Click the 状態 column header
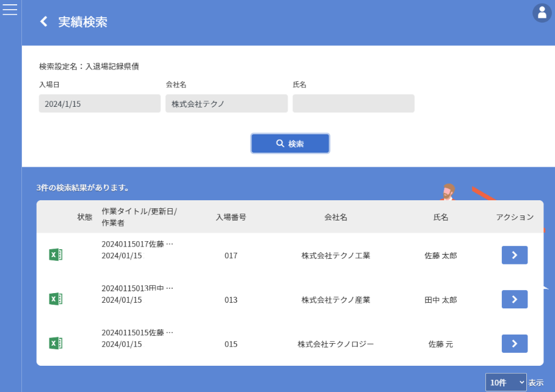This screenshot has width=555, height=392. point(84,217)
